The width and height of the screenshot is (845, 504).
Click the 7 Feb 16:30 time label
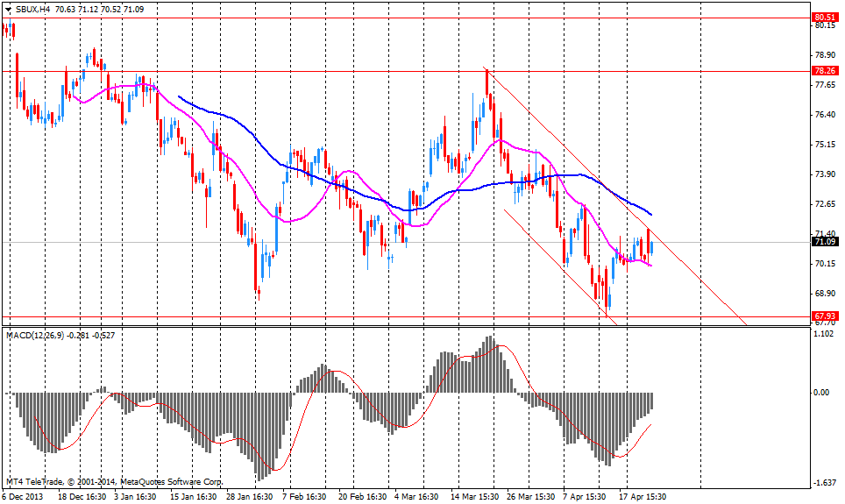tap(304, 496)
